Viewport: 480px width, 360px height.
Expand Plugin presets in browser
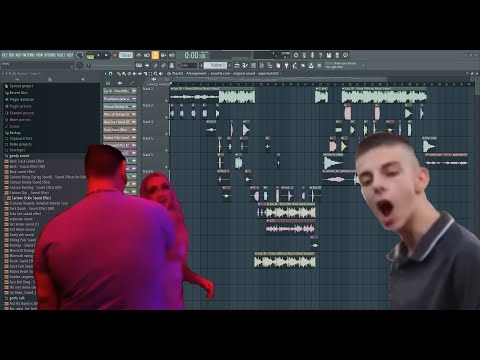click(18, 106)
